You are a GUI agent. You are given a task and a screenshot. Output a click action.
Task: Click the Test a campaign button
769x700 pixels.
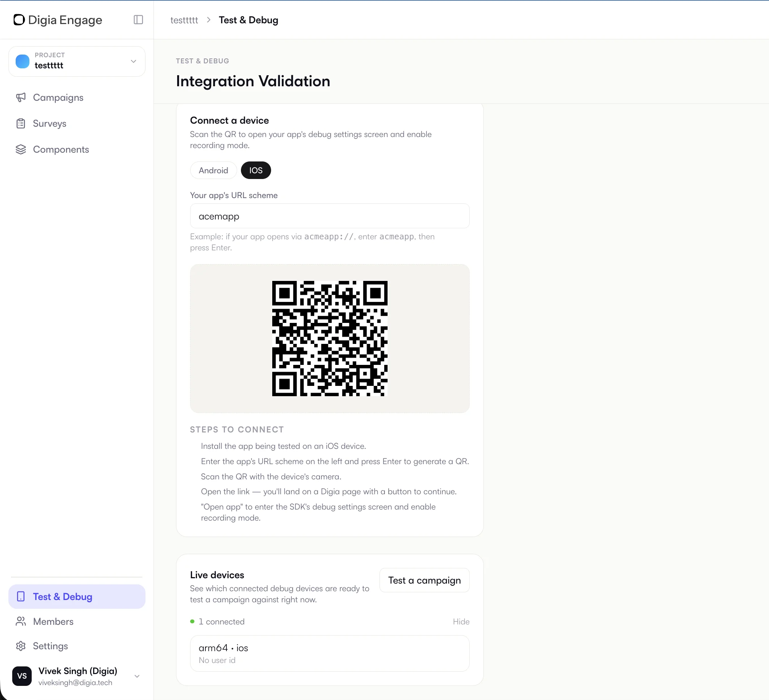425,580
